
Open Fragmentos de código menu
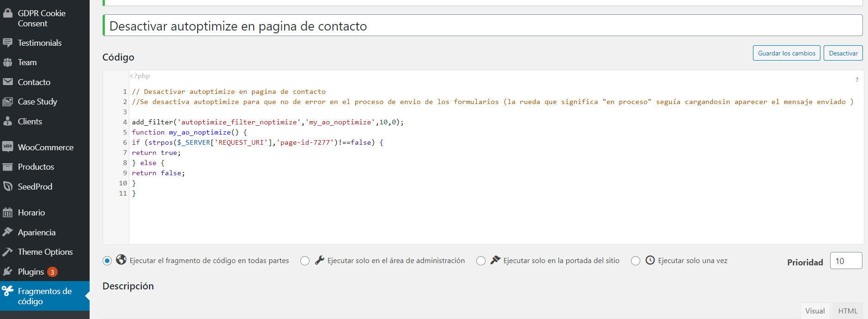(45, 296)
